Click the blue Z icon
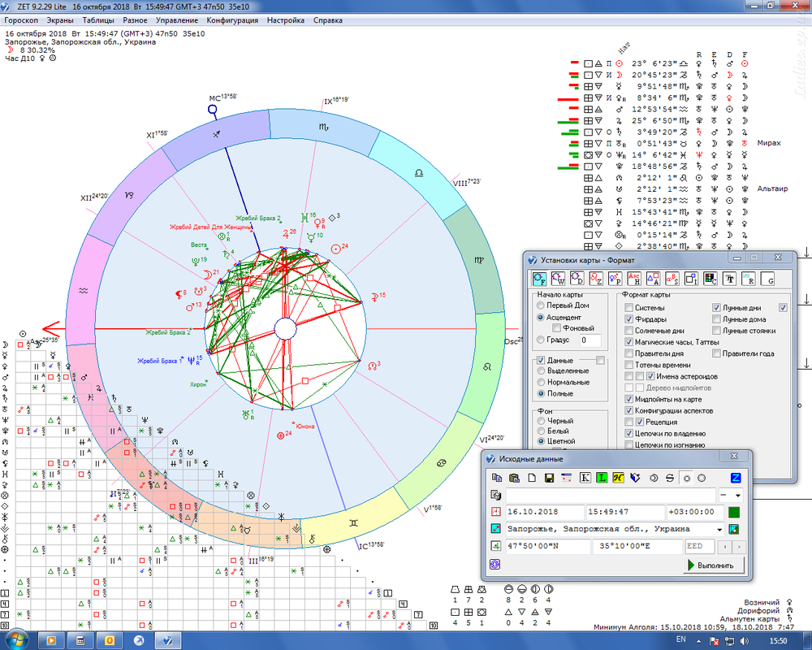812x650 pixels. (x=736, y=478)
